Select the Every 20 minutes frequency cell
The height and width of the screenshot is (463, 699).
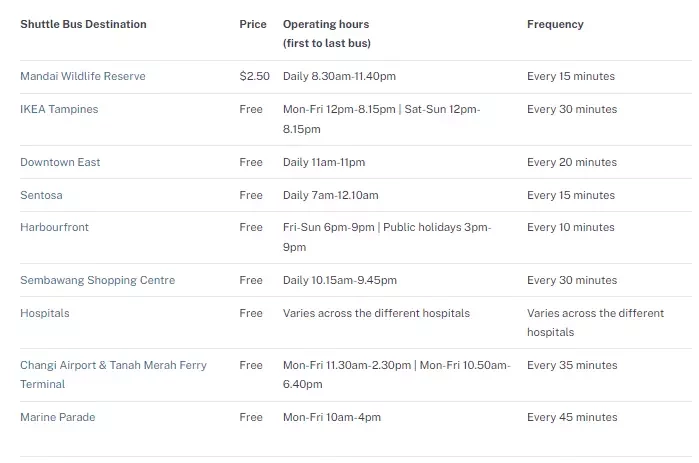(x=572, y=162)
